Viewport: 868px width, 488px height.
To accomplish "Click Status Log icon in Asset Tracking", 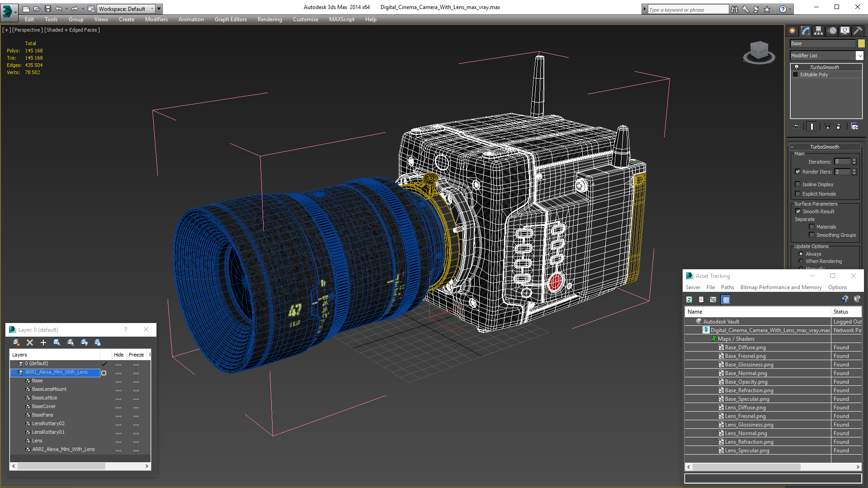I will (x=701, y=300).
